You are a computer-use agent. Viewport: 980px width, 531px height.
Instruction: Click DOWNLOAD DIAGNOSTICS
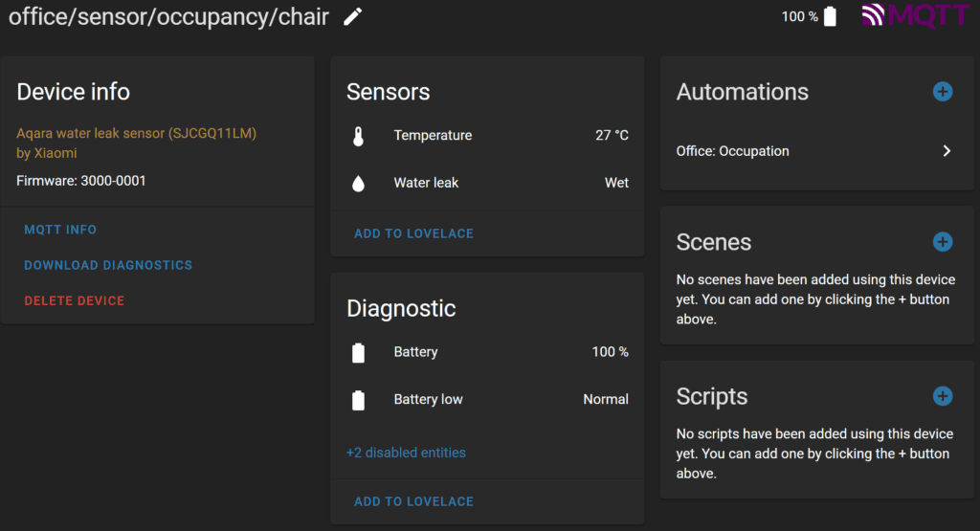click(x=108, y=266)
